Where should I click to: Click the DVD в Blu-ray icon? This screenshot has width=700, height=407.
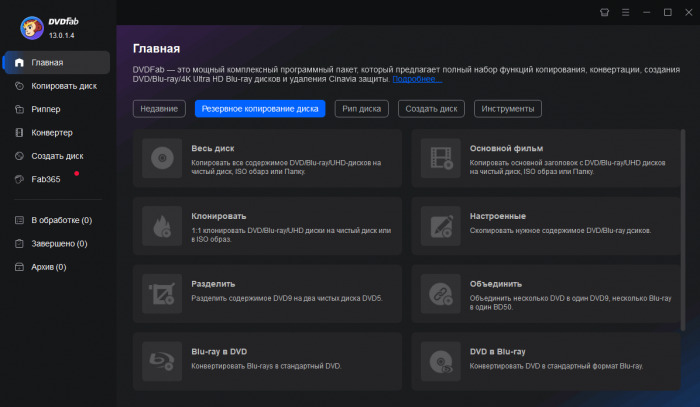point(439,360)
